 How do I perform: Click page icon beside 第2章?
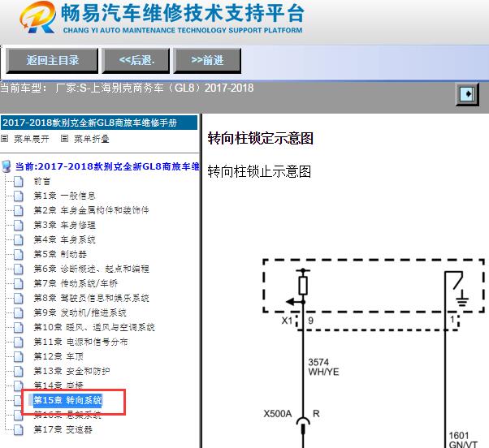[x=19, y=210]
